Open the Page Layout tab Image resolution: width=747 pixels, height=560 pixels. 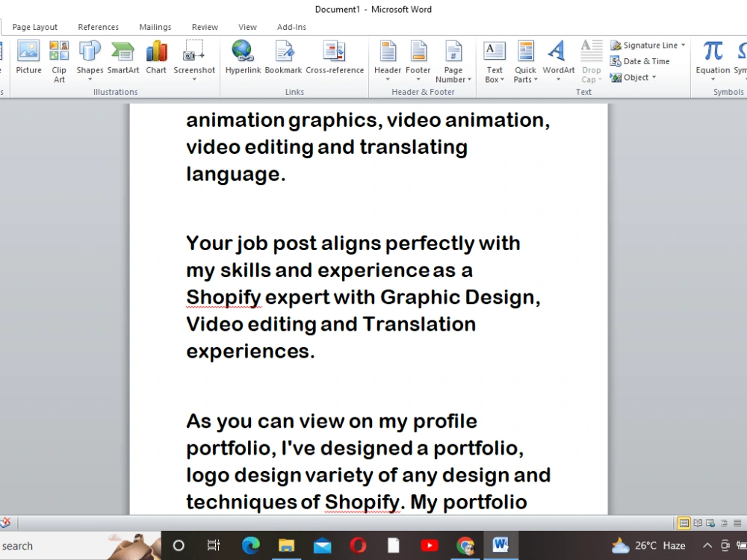tap(35, 27)
